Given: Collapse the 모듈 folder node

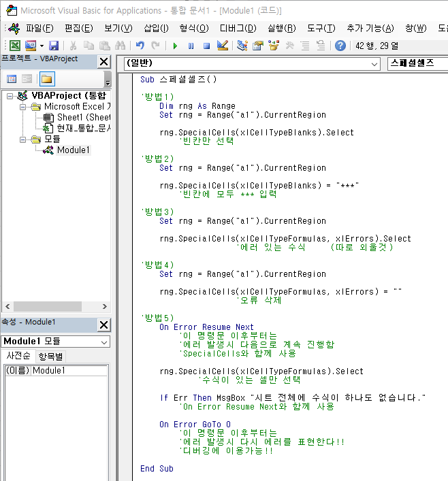Looking at the screenshot, I should 22,139.
